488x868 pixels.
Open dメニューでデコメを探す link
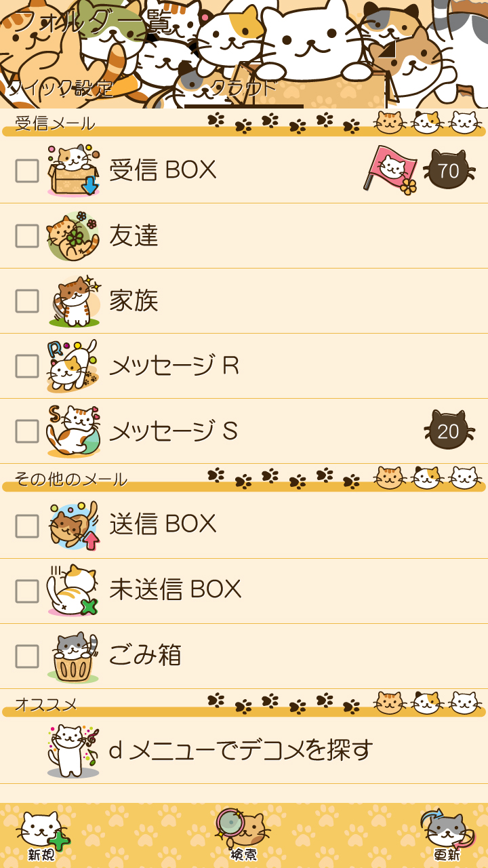click(244, 750)
